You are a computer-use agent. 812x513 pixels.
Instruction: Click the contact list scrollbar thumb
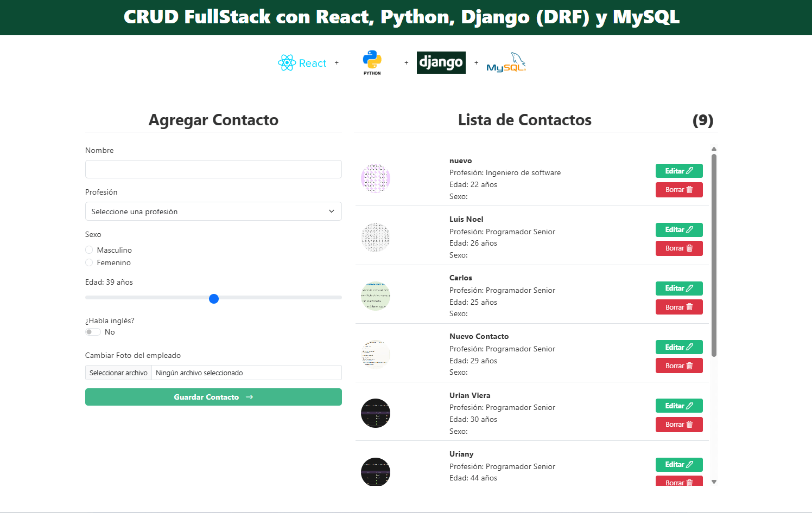coord(714,255)
